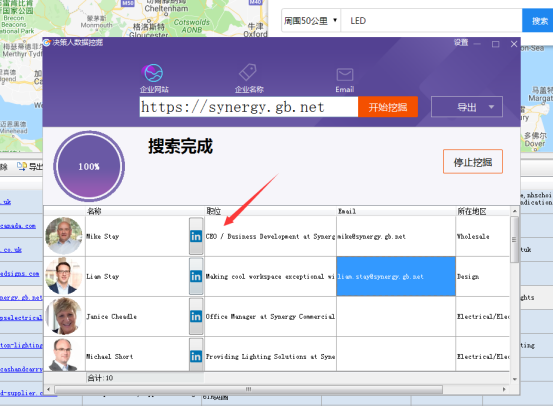The image size is (554, 407).
Task: Click the scroll left arrow of results table
Action: (x=49, y=389)
